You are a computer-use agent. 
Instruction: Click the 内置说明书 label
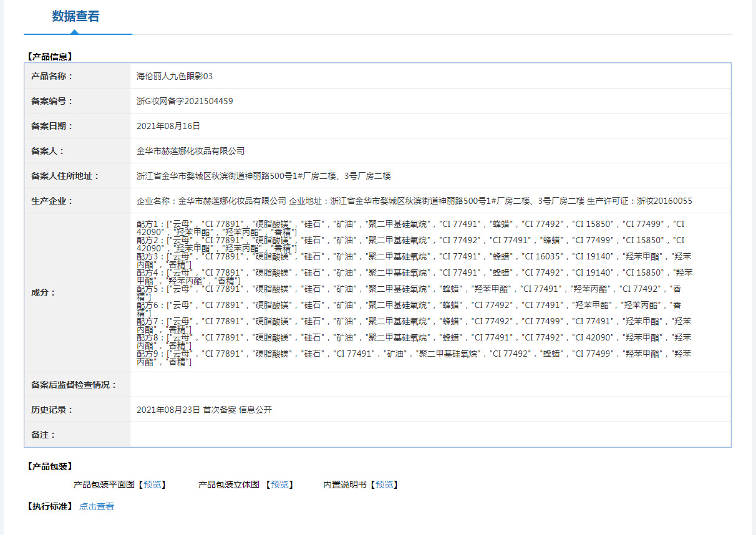[345, 484]
